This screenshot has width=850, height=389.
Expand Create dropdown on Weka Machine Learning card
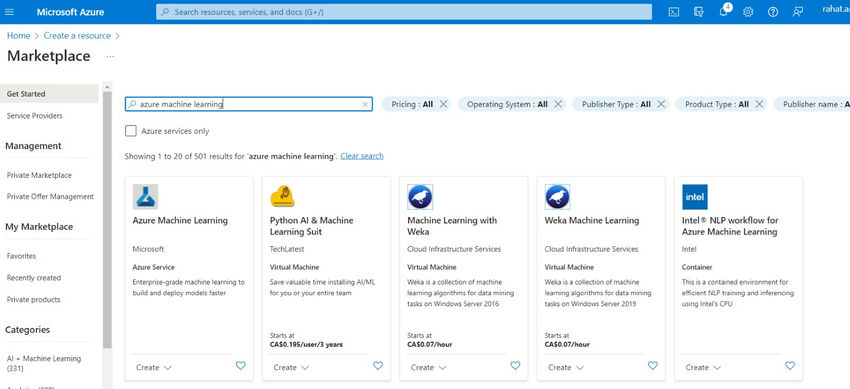(565, 367)
